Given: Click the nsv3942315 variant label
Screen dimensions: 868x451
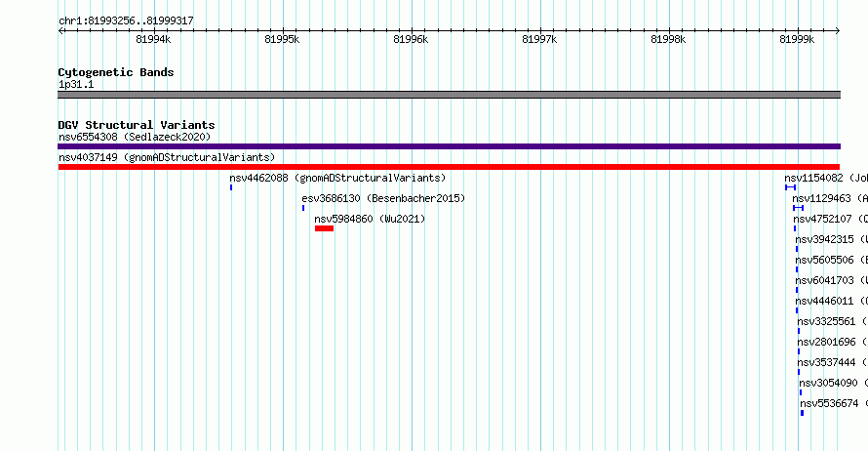Looking at the screenshot, I should (832, 239).
